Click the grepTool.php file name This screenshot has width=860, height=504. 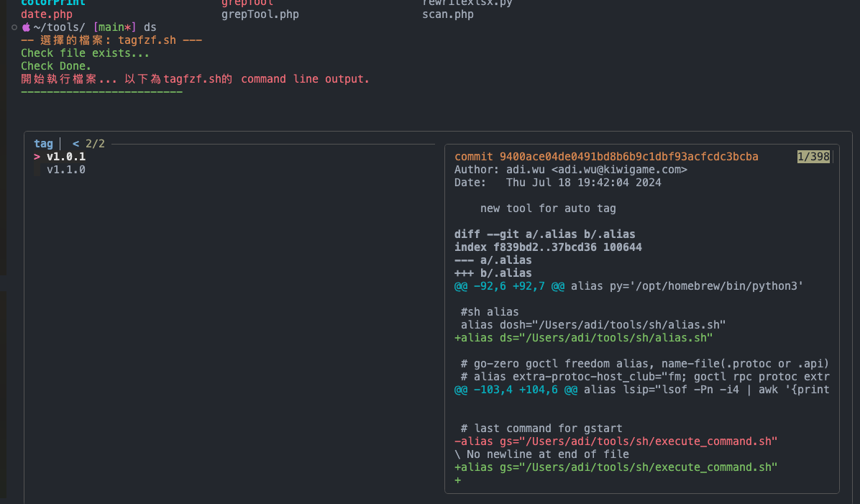pyautogui.click(x=260, y=14)
